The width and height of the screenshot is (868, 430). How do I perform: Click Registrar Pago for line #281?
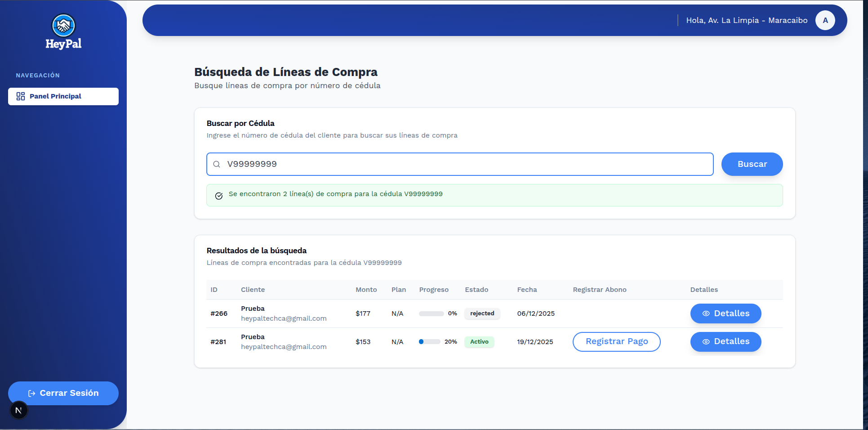coord(616,341)
